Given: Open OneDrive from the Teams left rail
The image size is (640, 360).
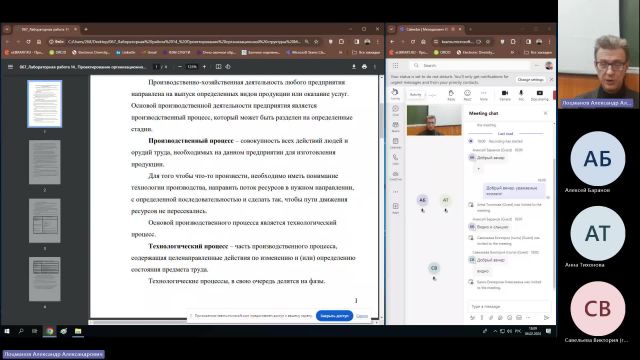Looking at the screenshot, I should [396, 176].
